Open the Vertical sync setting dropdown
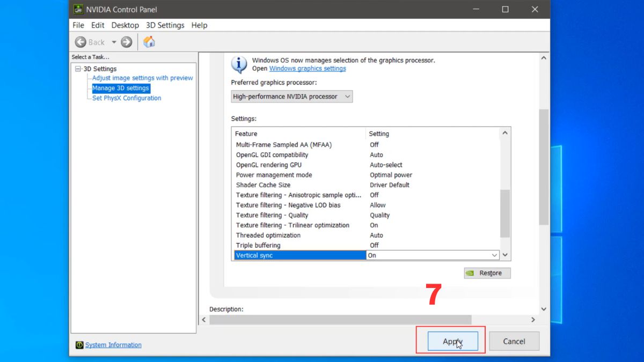Viewport: 644px width, 362px height. 494,255
